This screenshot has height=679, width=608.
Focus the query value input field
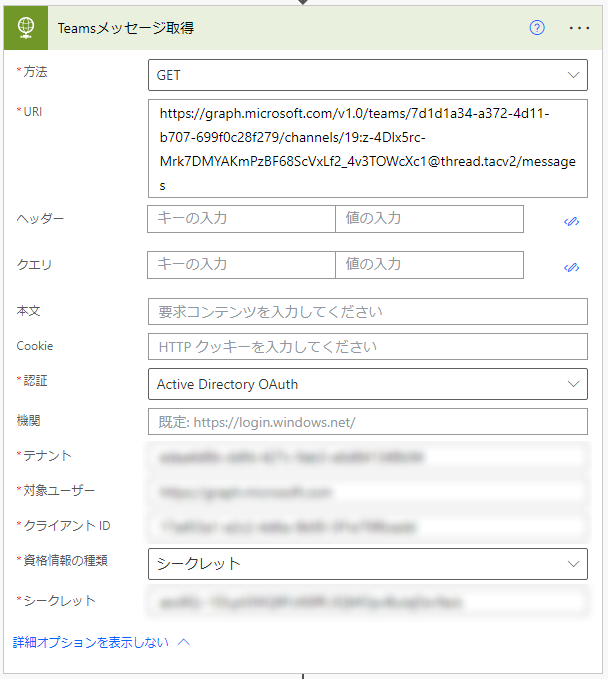(429, 265)
